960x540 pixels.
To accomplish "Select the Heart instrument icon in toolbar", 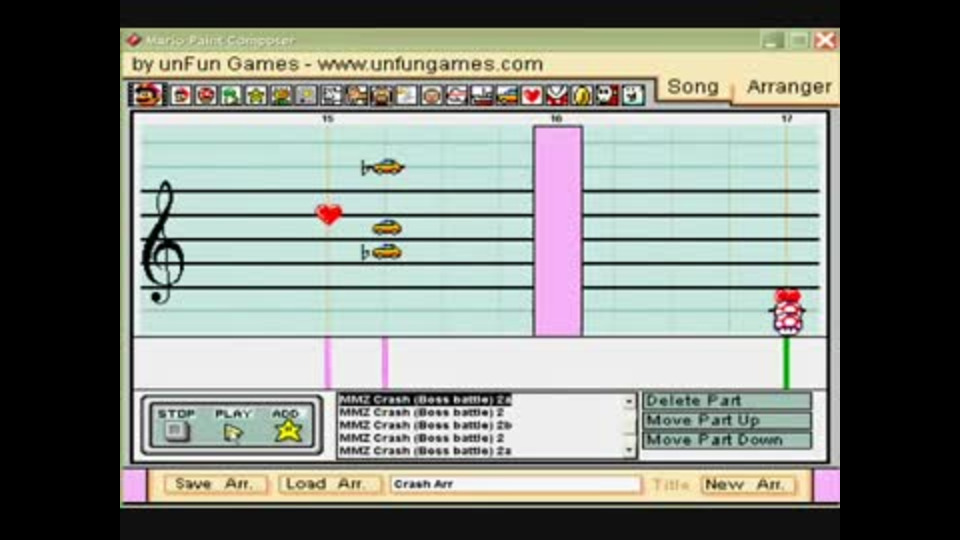I will point(532,96).
